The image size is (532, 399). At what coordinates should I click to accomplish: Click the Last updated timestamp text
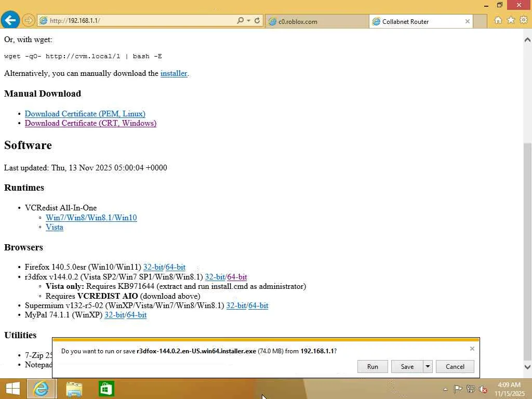pos(86,168)
